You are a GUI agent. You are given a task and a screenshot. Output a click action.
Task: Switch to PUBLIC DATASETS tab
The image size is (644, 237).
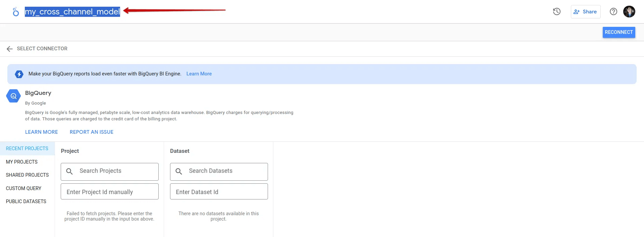coord(26,201)
